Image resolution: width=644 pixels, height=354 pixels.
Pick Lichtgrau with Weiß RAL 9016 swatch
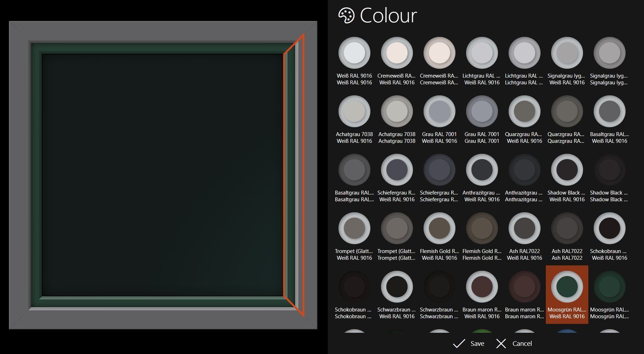(x=482, y=53)
